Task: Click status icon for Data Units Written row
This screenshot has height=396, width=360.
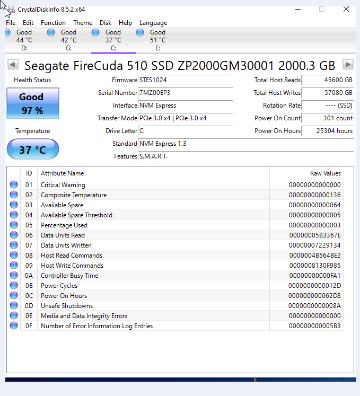Action: 14,245
